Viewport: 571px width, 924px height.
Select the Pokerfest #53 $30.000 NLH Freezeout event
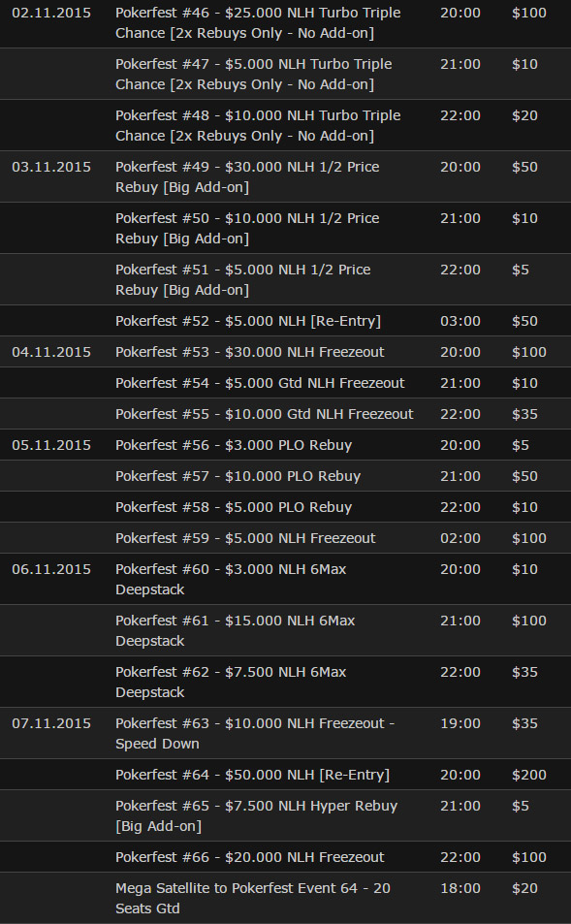(250, 352)
